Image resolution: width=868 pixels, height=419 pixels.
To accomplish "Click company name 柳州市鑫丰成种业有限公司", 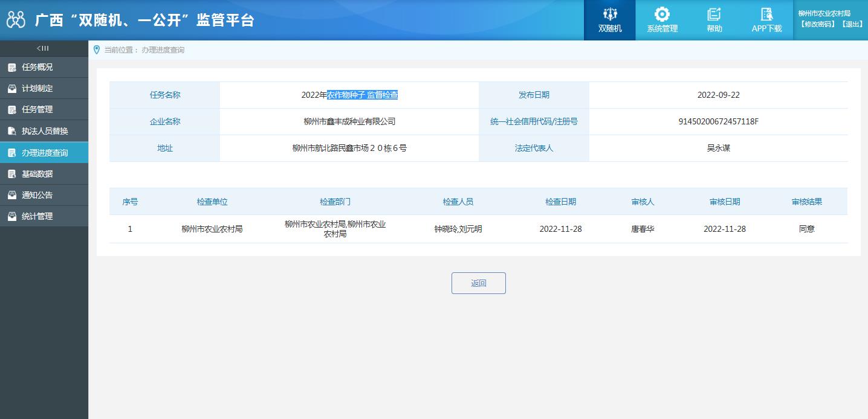I will 349,121.
